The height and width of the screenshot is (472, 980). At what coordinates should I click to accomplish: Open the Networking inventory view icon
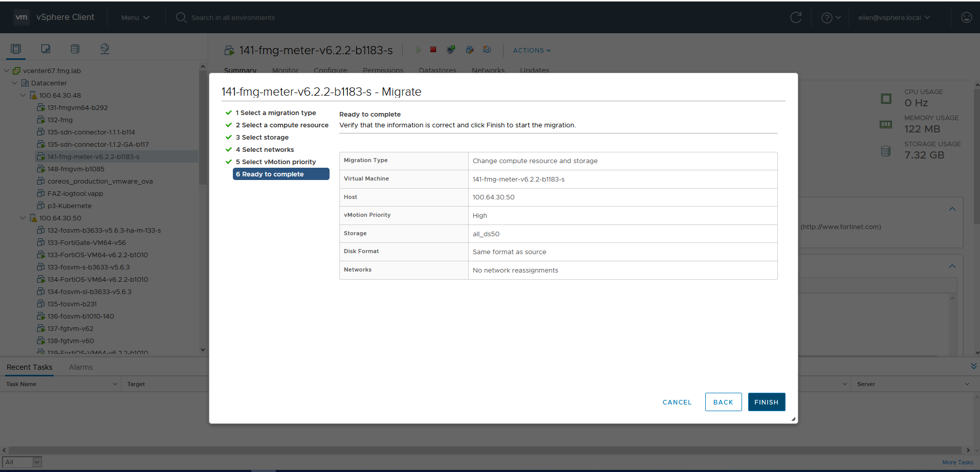click(105, 49)
